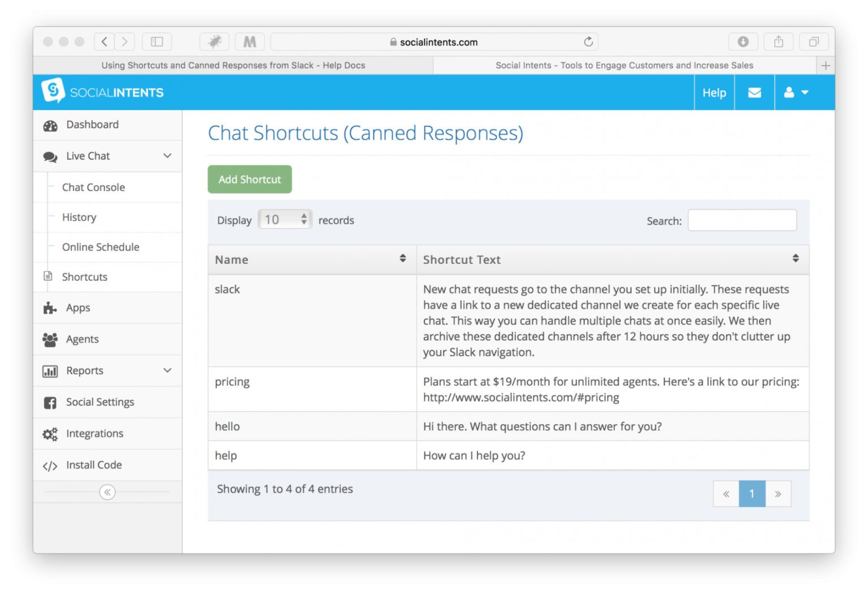Image resolution: width=868 pixels, height=593 pixels.
Task: Click the Install Code angle-brackets icon
Action: pos(50,465)
